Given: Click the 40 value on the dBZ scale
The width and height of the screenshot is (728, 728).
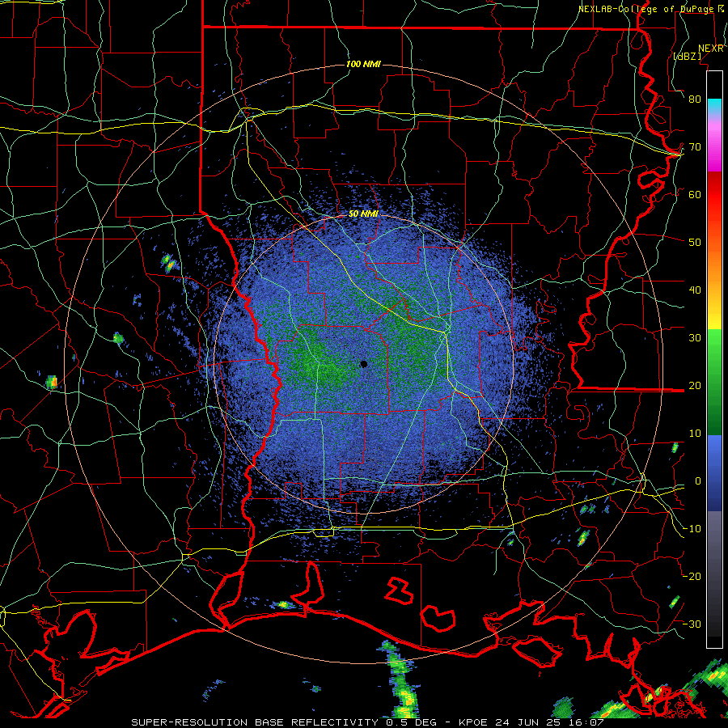Looking at the screenshot, I should click(695, 290).
